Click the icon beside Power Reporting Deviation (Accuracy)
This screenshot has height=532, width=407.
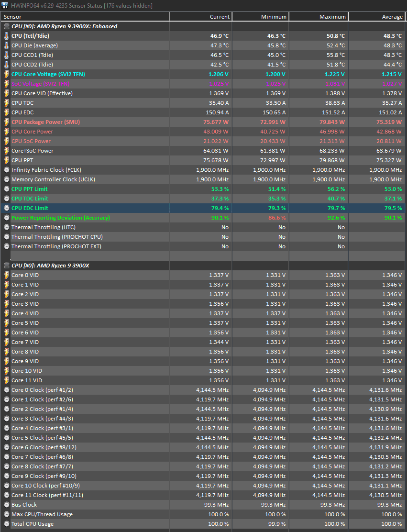pyautogui.click(x=6, y=218)
